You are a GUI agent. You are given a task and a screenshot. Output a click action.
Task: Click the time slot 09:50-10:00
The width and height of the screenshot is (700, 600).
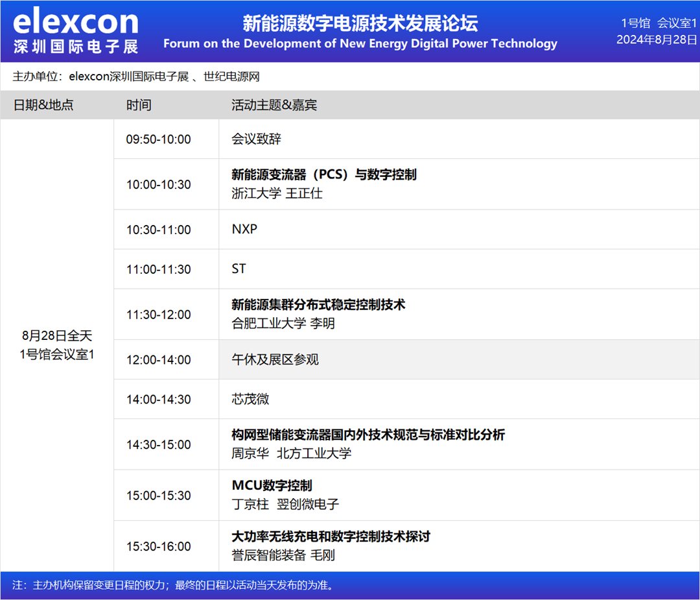[x=159, y=139]
